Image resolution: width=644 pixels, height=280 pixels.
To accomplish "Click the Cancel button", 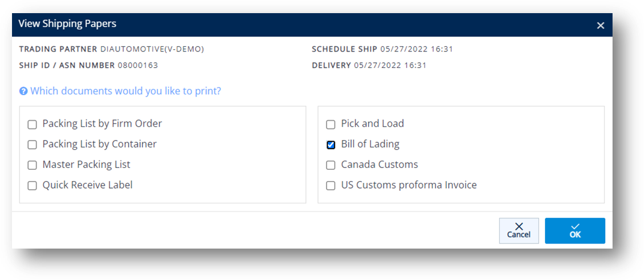I will [x=519, y=231].
